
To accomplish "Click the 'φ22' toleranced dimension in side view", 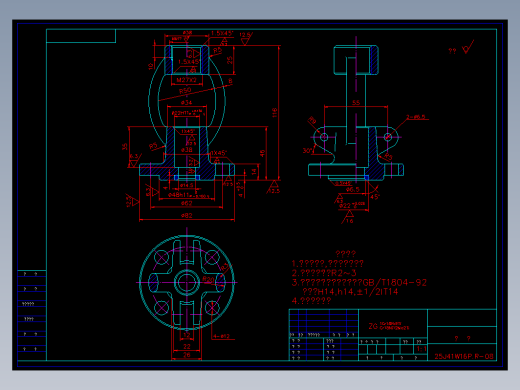I will point(352,205).
